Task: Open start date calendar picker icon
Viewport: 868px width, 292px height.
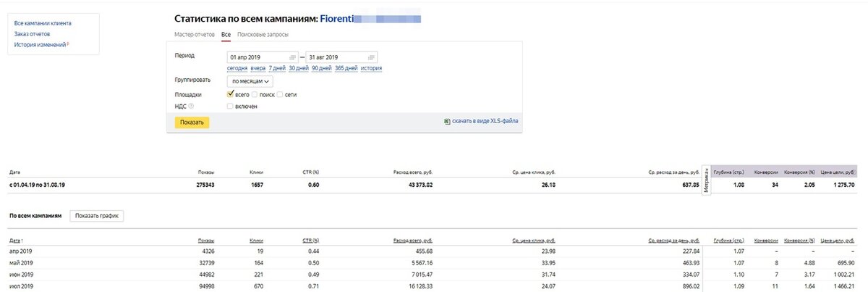Action: [292, 57]
